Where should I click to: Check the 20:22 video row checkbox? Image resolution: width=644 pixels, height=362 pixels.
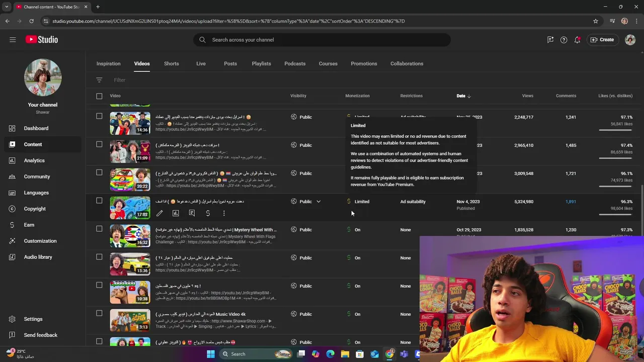(x=99, y=172)
